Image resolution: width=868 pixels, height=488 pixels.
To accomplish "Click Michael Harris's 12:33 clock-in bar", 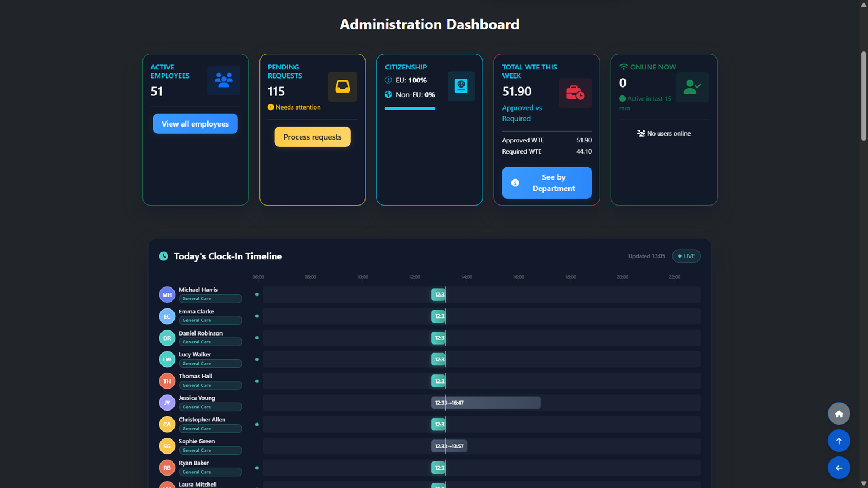I will pos(439,294).
